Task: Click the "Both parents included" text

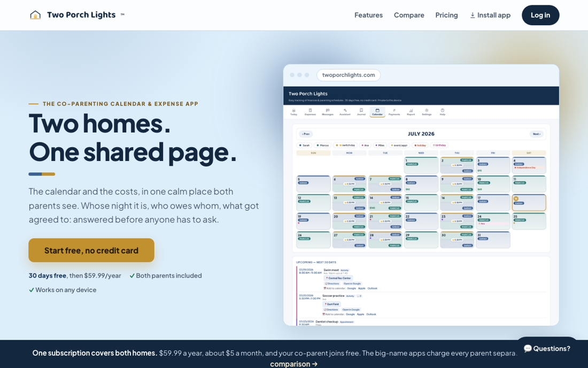Action: coord(169,275)
